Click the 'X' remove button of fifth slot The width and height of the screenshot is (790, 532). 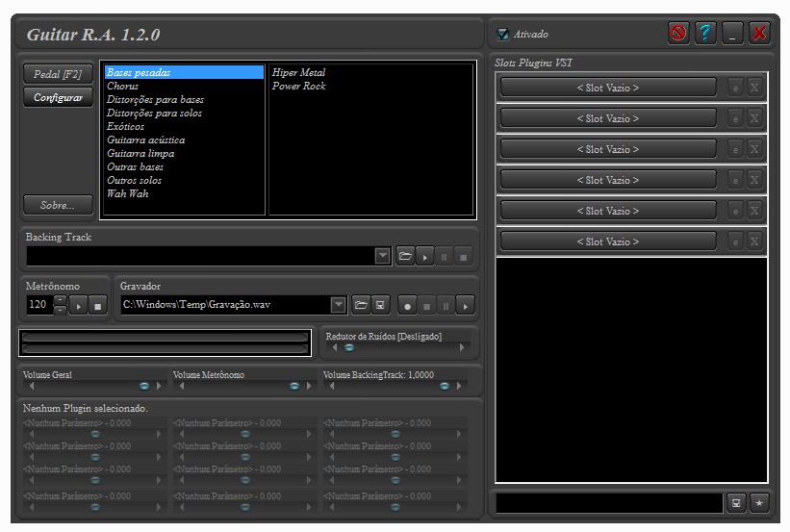tap(754, 211)
